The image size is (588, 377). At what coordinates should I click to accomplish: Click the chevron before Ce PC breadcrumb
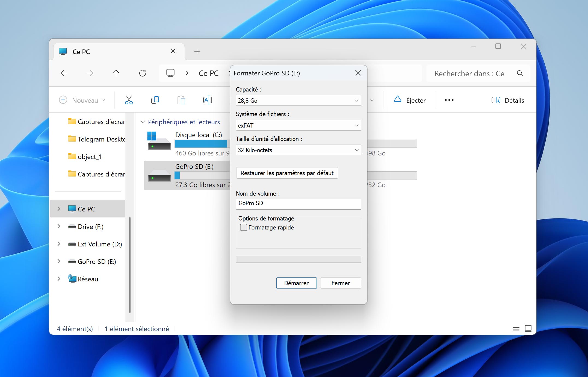point(187,73)
